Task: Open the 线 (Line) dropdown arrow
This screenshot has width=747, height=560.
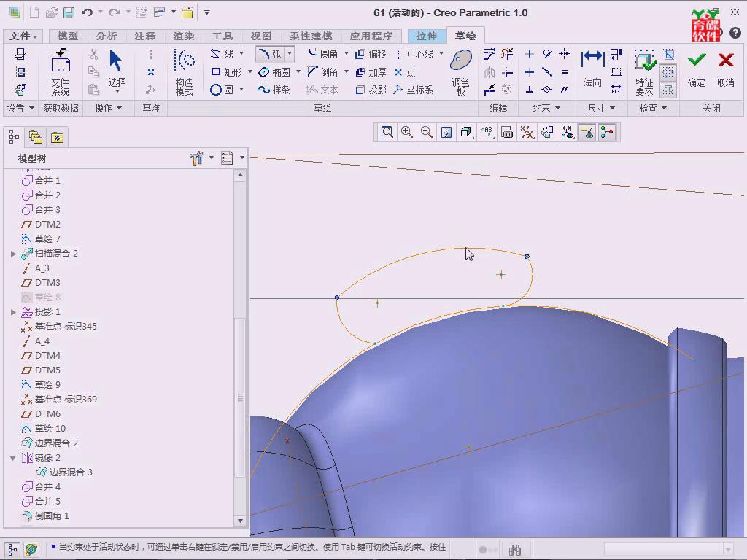Action: (241, 53)
